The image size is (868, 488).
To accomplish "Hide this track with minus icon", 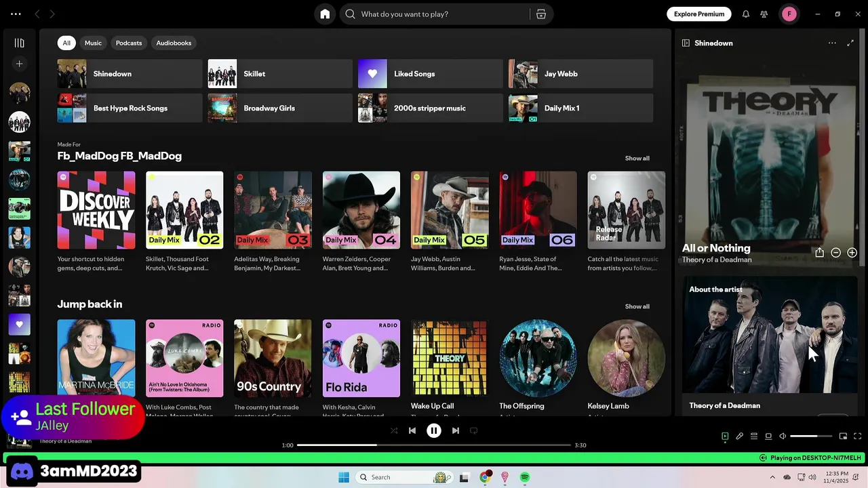I will pyautogui.click(x=835, y=253).
